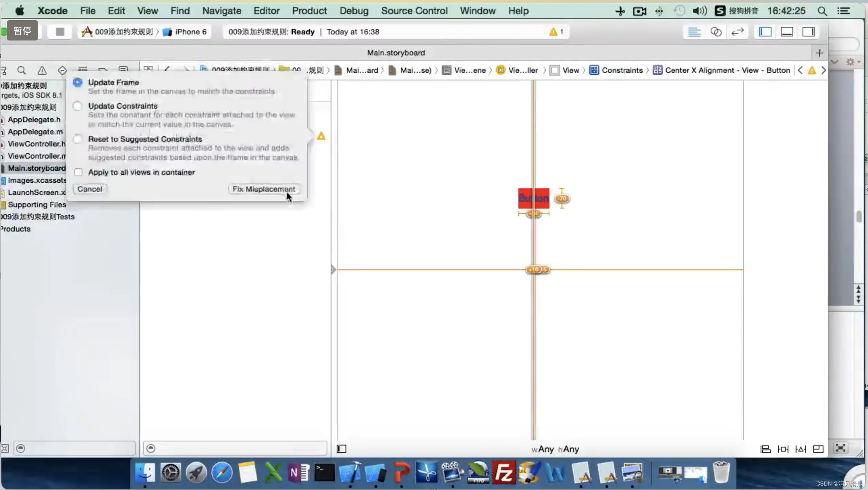Switch to the Version editor arrows icon

point(737,32)
